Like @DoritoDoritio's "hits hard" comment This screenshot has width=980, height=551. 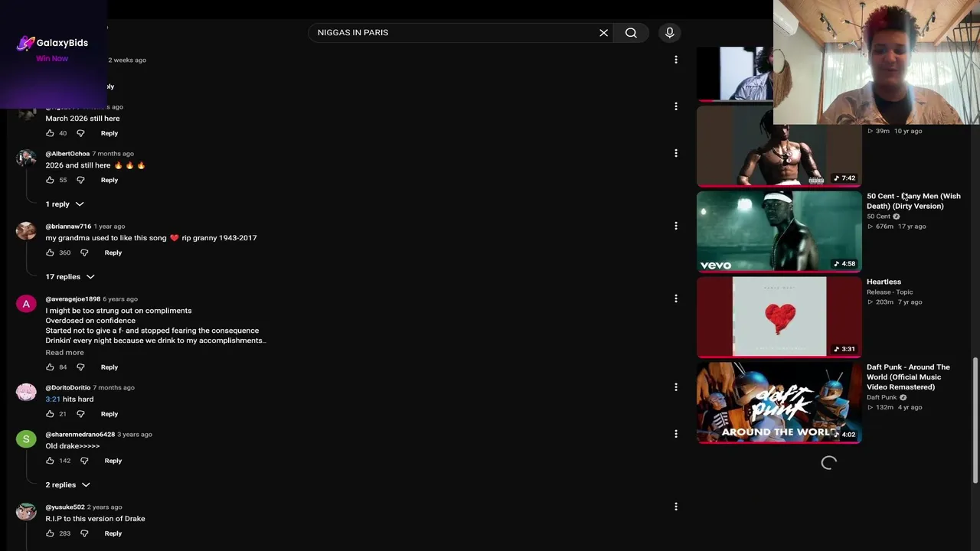tap(50, 414)
